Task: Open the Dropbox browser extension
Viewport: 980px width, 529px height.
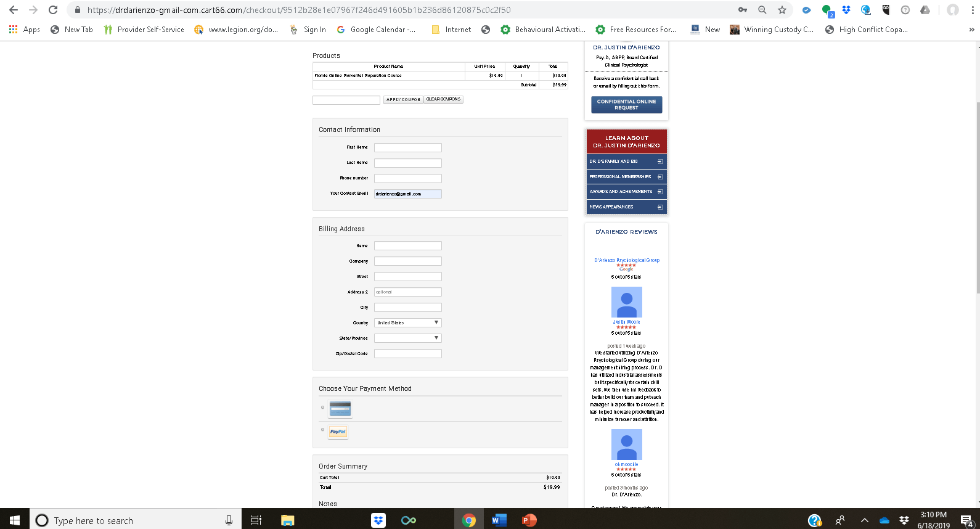Action: click(846, 10)
